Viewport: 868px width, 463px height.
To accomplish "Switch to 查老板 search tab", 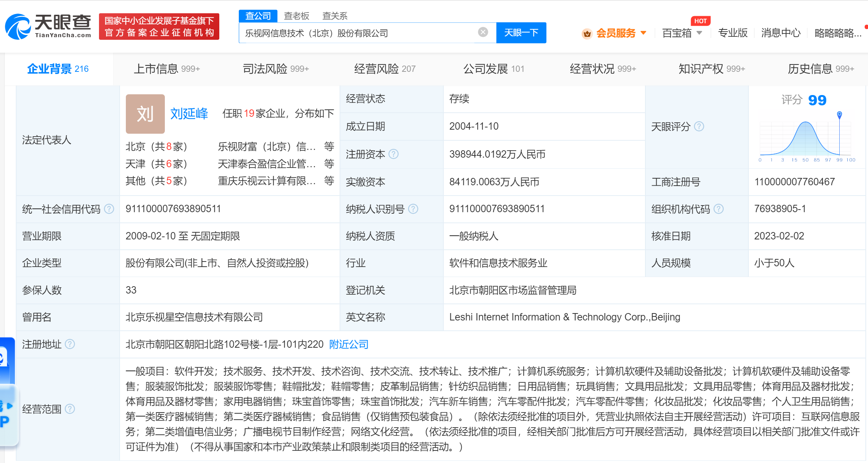I will (x=297, y=16).
